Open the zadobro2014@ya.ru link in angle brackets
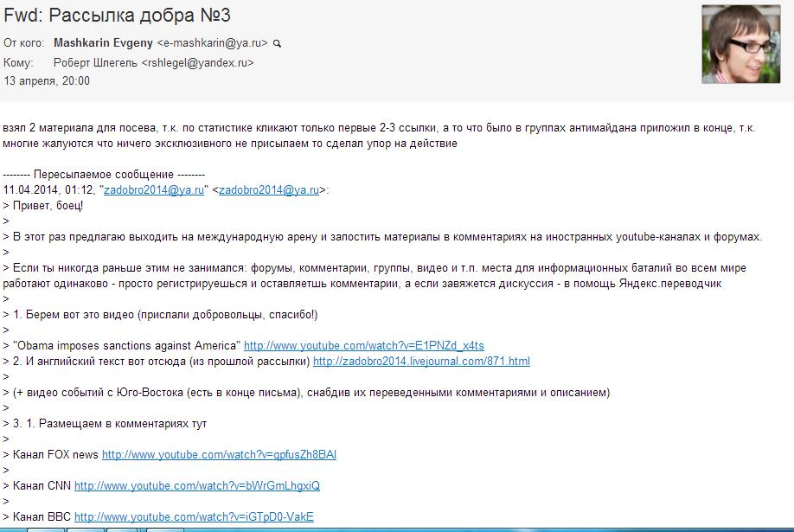 coord(268,190)
